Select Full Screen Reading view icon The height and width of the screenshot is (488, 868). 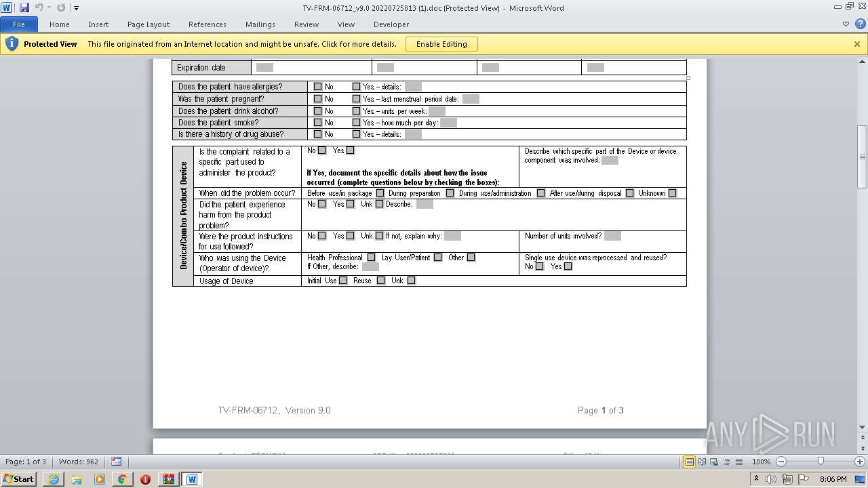(703, 462)
